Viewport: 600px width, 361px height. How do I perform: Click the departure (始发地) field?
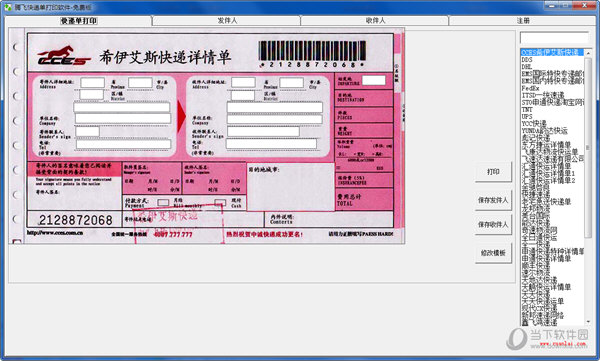pyautogui.click(x=374, y=80)
